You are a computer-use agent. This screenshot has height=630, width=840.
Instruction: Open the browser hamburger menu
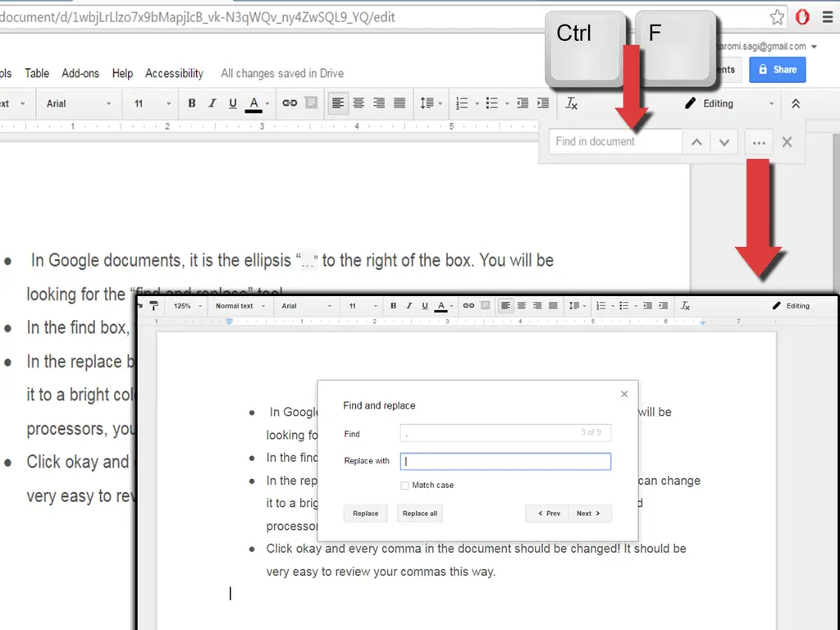827,17
